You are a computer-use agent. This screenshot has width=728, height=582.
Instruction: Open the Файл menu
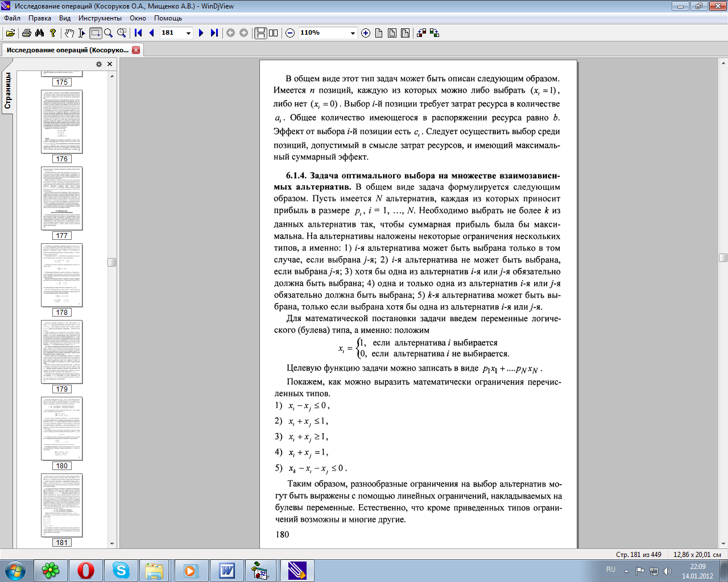12,18
